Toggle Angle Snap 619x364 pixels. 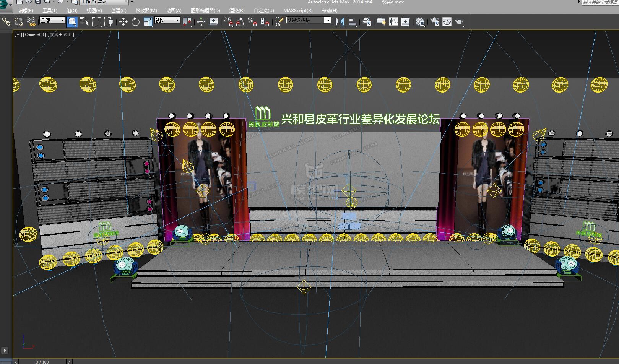(x=240, y=22)
